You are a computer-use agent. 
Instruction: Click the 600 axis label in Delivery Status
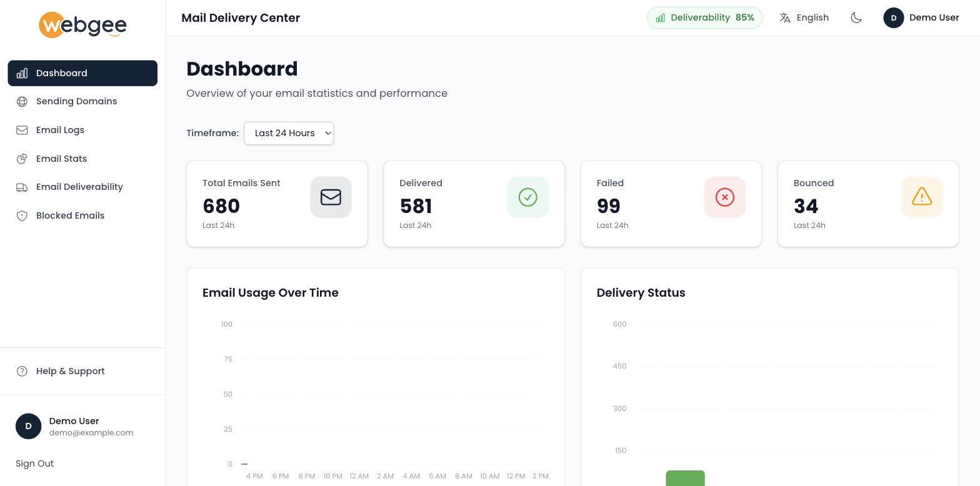pyautogui.click(x=619, y=324)
